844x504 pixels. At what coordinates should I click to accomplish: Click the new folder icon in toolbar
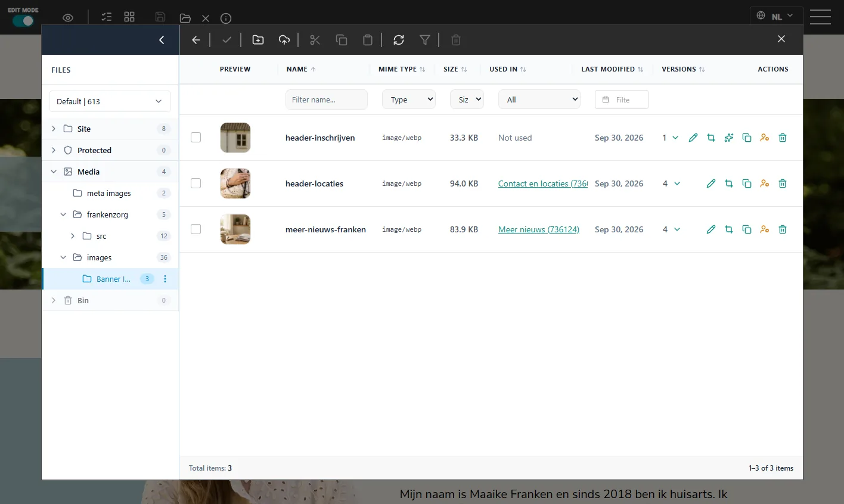click(x=258, y=40)
